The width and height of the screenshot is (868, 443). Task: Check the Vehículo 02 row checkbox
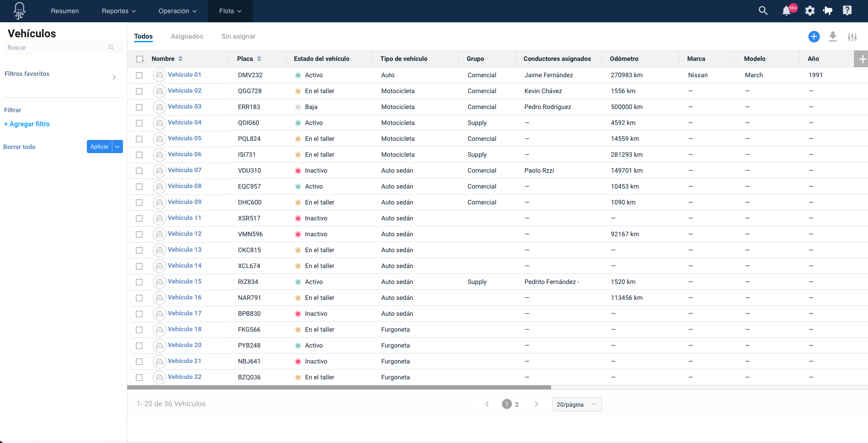pos(139,91)
